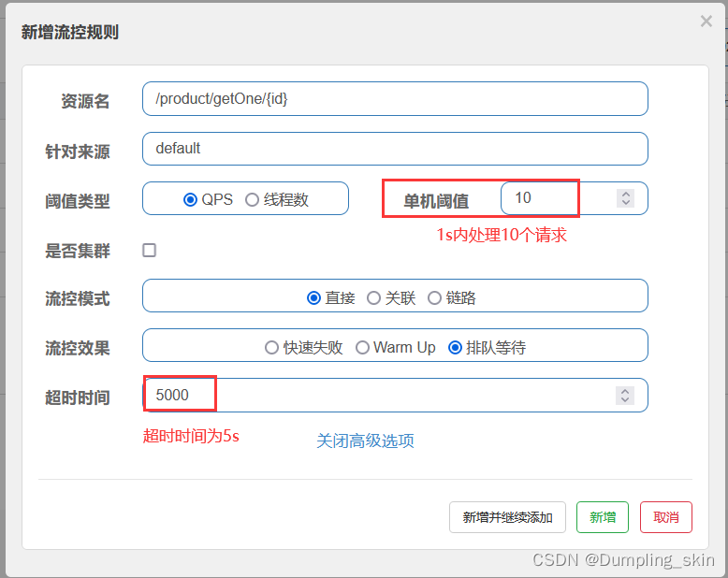The height and width of the screenshot is (578, 728).
Task: Select 直接 flow control mode
Action: 313,297
